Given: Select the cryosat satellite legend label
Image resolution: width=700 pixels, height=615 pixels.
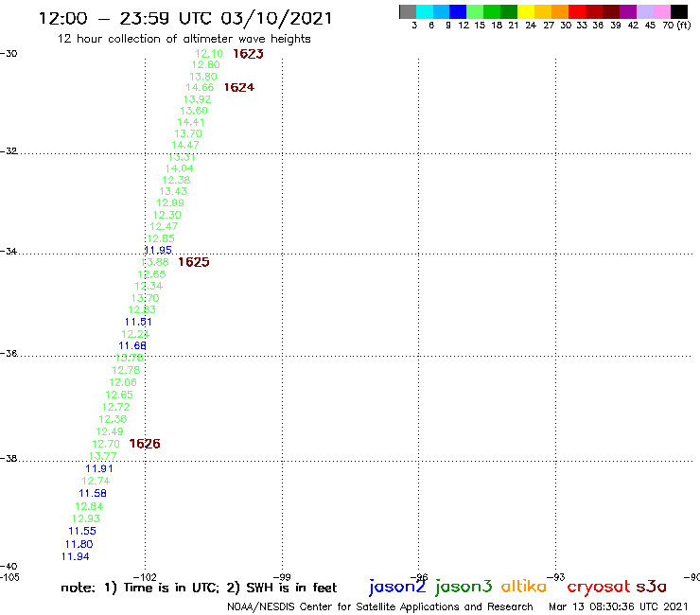Looking at the screenshot, I should click(x=599, y=587).
